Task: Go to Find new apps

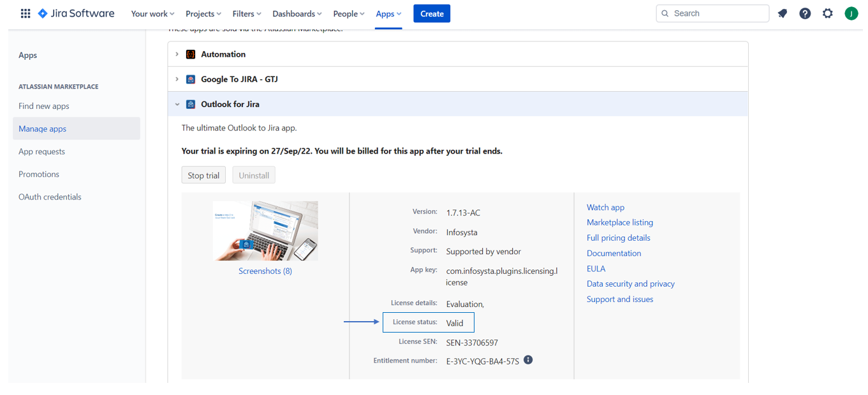Action: pyautogui.click(x=44, y=106)
